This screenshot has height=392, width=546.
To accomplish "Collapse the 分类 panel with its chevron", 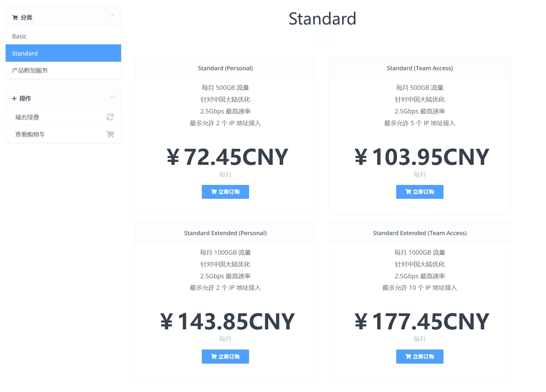I will point(112,16).
